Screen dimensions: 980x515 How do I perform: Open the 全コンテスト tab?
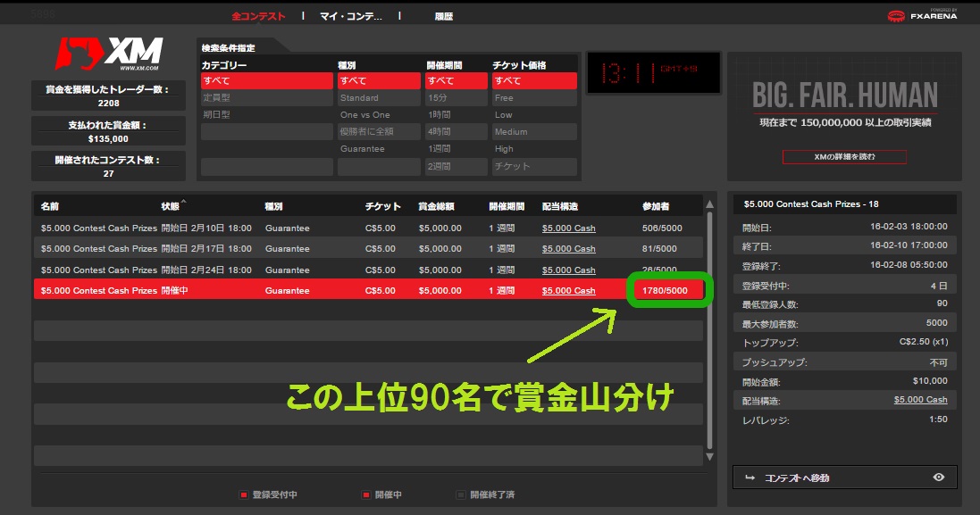258,16
